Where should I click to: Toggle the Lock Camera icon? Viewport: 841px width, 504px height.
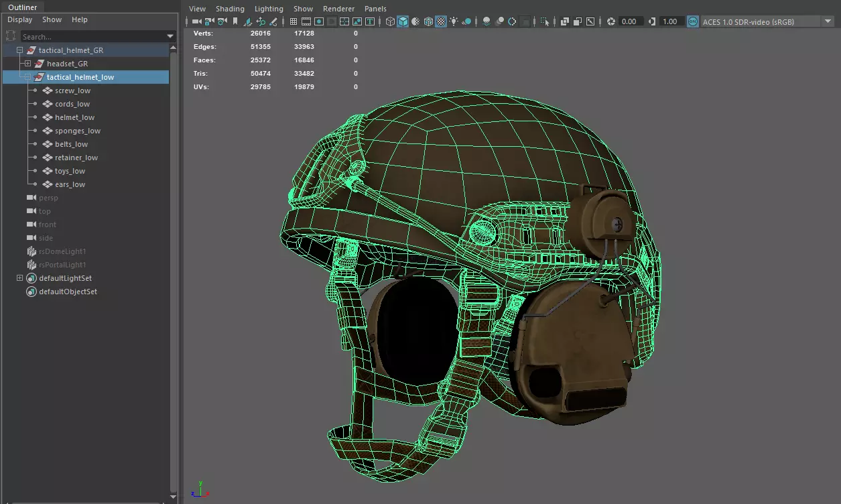[209, 21]
